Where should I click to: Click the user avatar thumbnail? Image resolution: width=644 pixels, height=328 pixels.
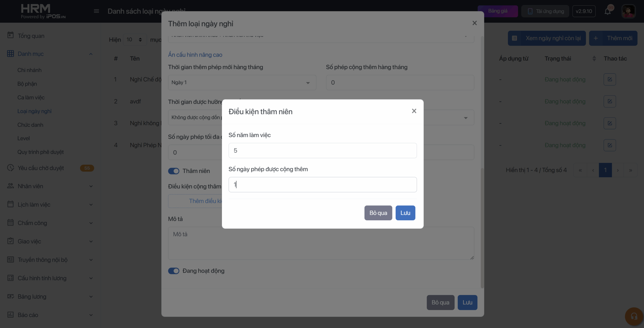pos(628,11)
